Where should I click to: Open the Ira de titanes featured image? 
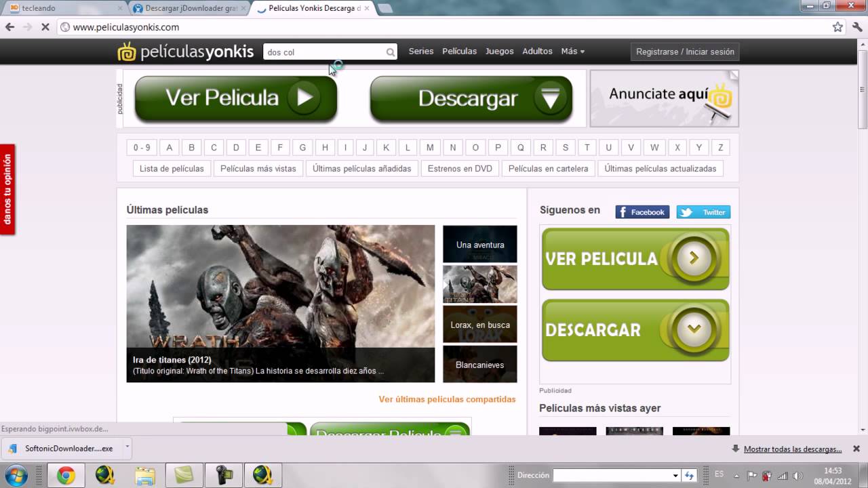click(281, 304)
